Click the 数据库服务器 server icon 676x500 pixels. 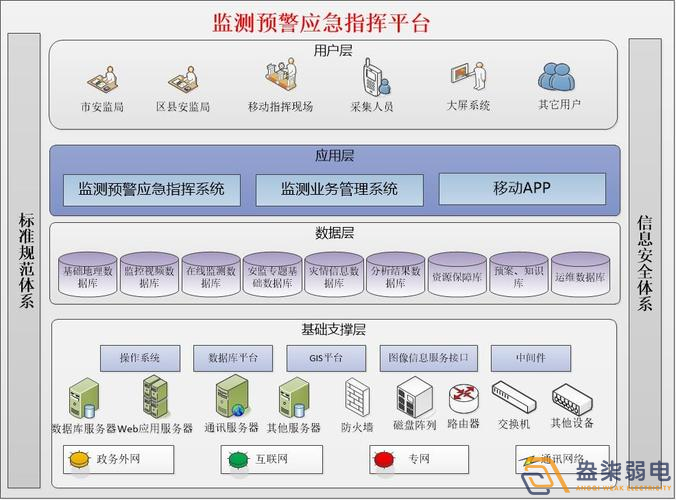coord(81,397)
